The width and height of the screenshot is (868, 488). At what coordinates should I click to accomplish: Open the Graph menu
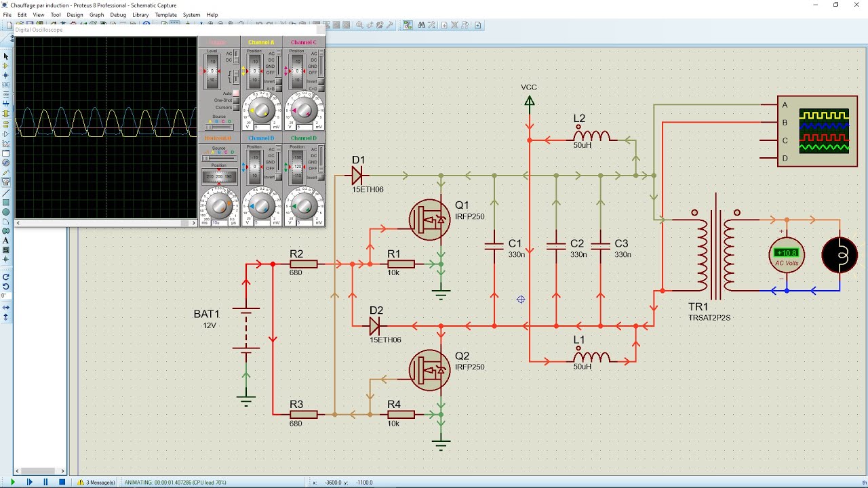click(97, 14)
